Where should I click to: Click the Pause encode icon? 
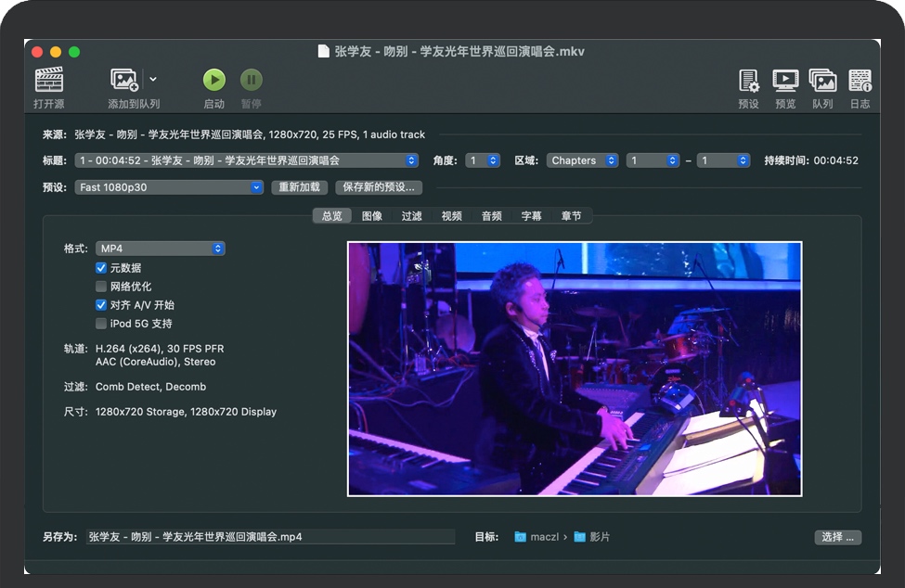tap(251, 81)
